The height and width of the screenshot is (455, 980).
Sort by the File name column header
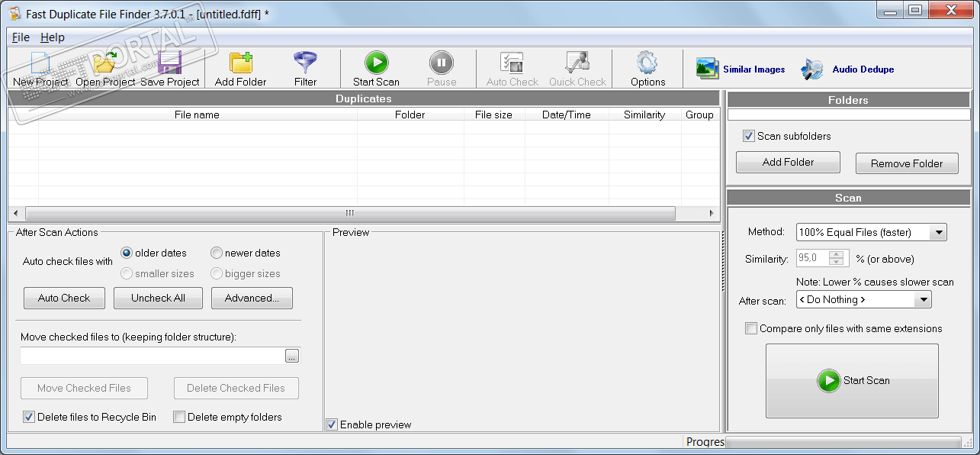tap(197, 115)
